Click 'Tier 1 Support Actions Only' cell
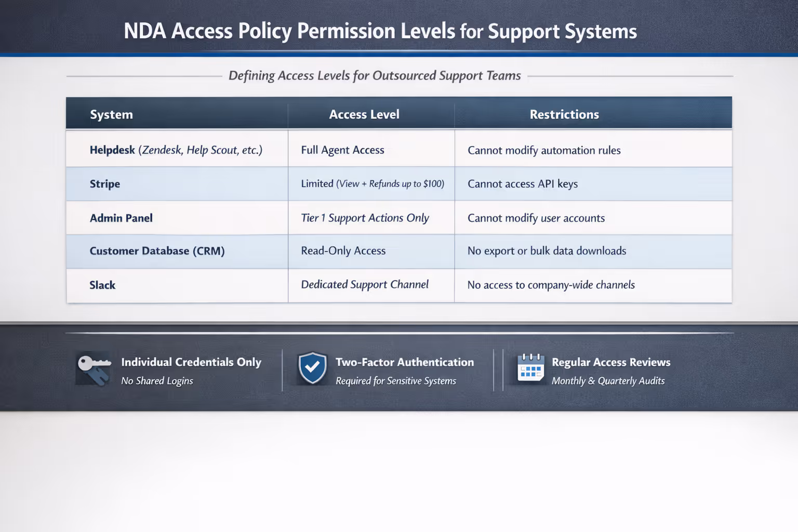This screenshot has height=532, width=798. click(x=371, y=218)
